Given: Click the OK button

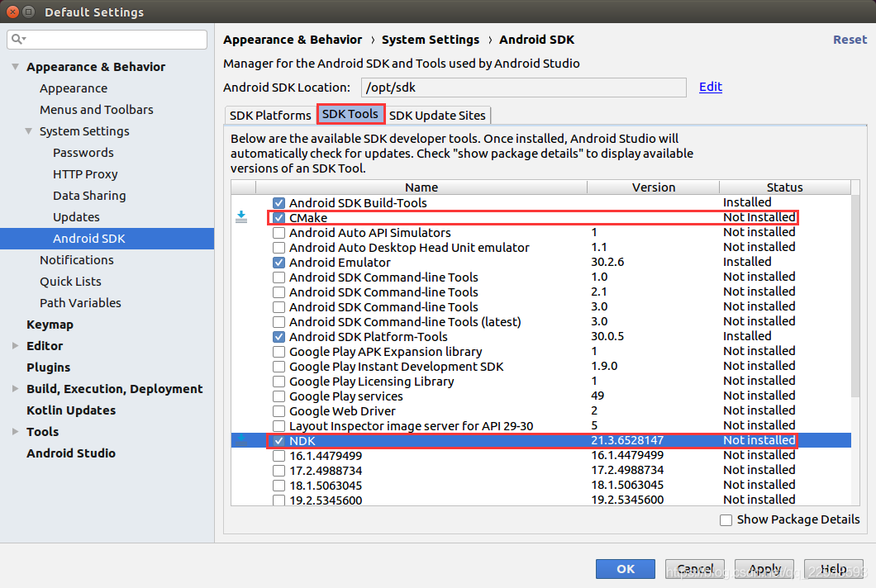Looking at the screenshot, I should 625,568.
